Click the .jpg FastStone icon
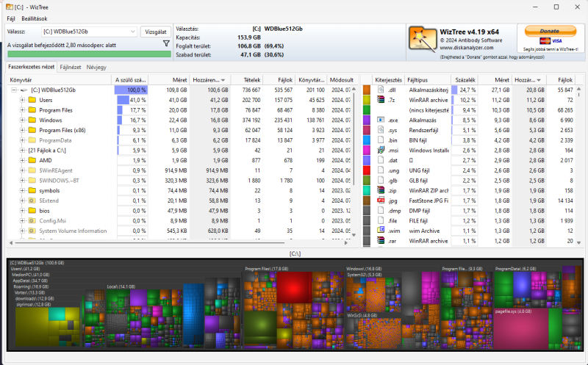This screenshot has width=588, height=365. (x=381, y=201)
